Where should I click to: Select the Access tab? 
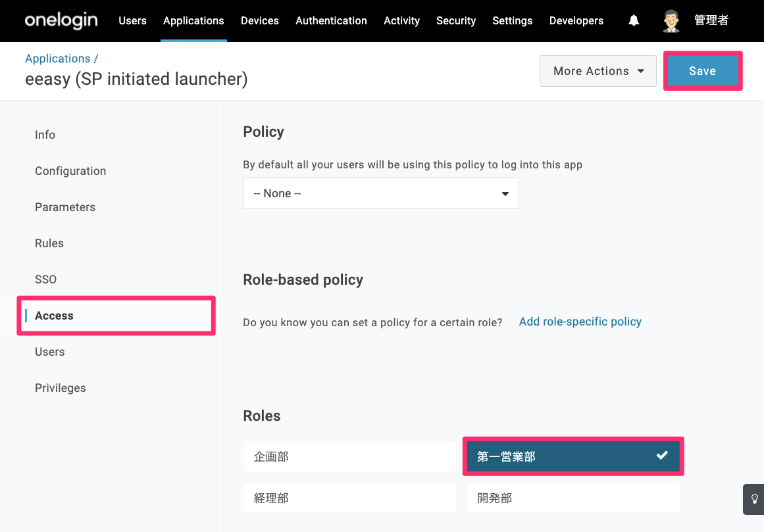tap(54, 316)
